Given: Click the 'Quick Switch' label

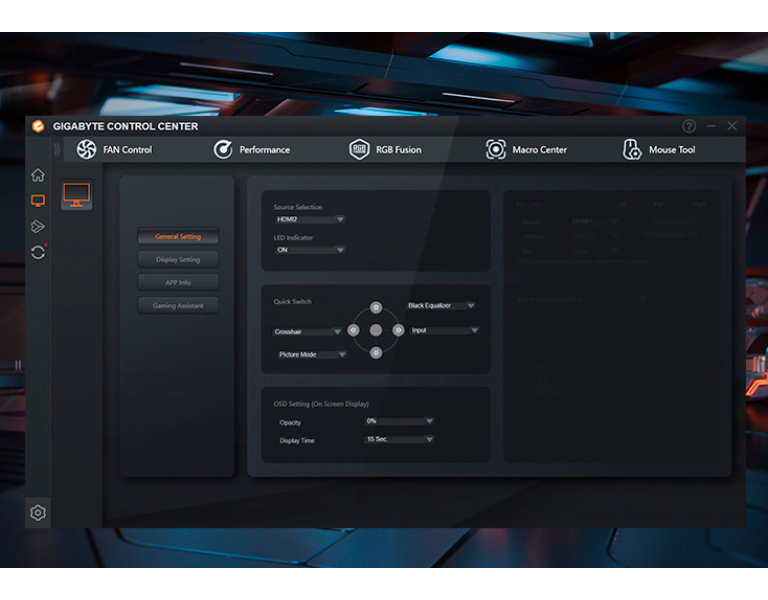Looking at the screenshot, I should 292,301.
